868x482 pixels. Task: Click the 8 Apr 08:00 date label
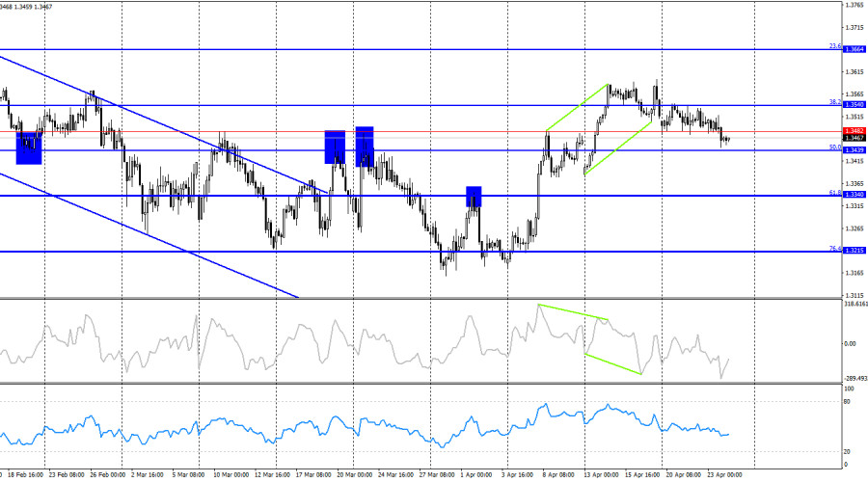pos(558,475)
